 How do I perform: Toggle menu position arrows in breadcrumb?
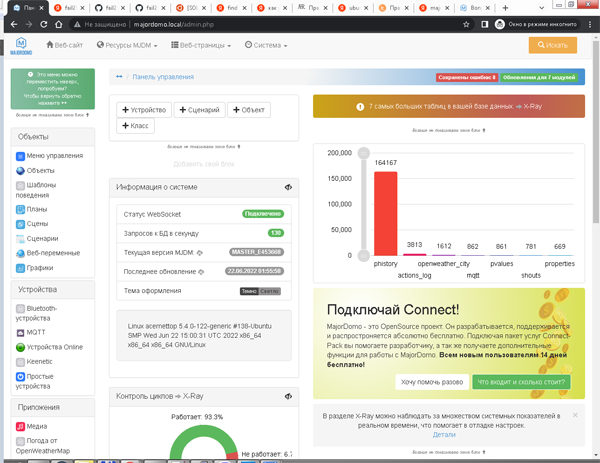(119, 77)
